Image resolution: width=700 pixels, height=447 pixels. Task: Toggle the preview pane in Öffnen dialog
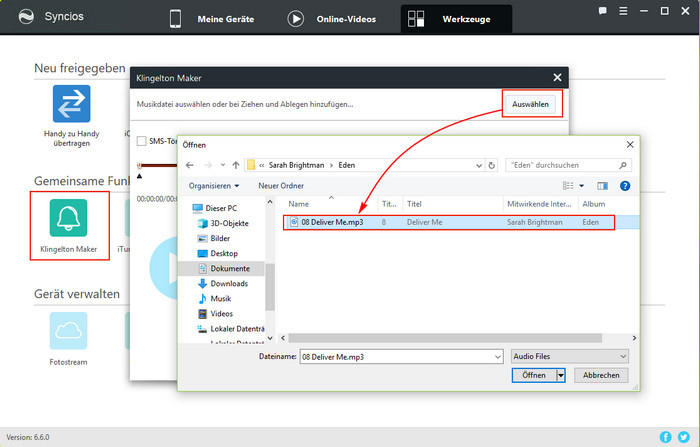point(602,186)
